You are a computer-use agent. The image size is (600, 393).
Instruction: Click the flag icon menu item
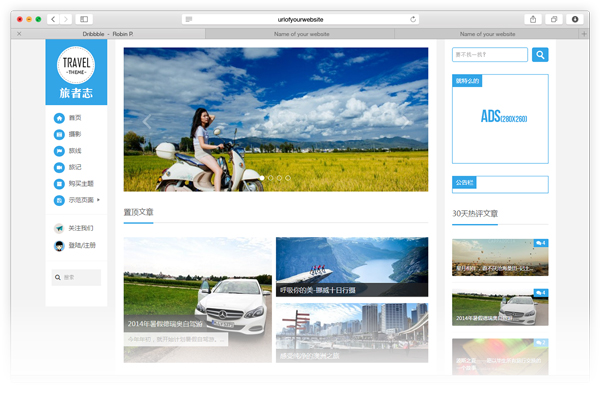(x=59, y=151)
